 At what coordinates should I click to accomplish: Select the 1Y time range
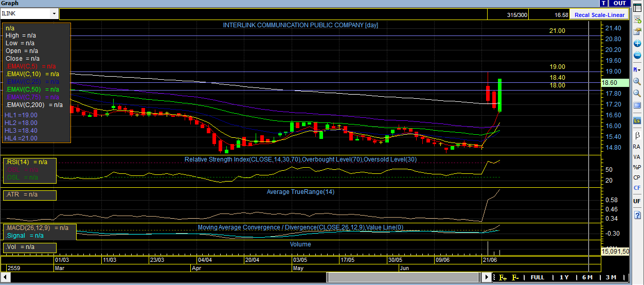[x=564, y=278]
